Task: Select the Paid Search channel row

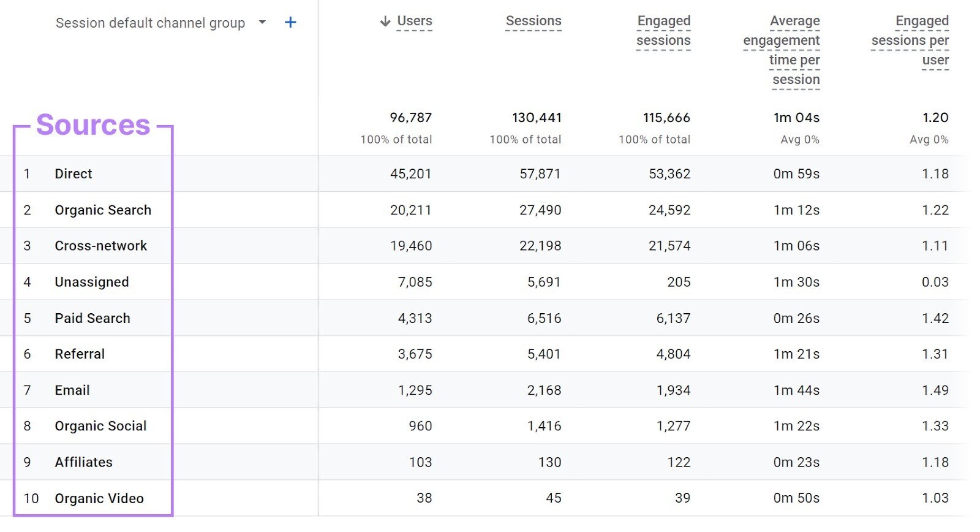Action: tap(92, 319)
